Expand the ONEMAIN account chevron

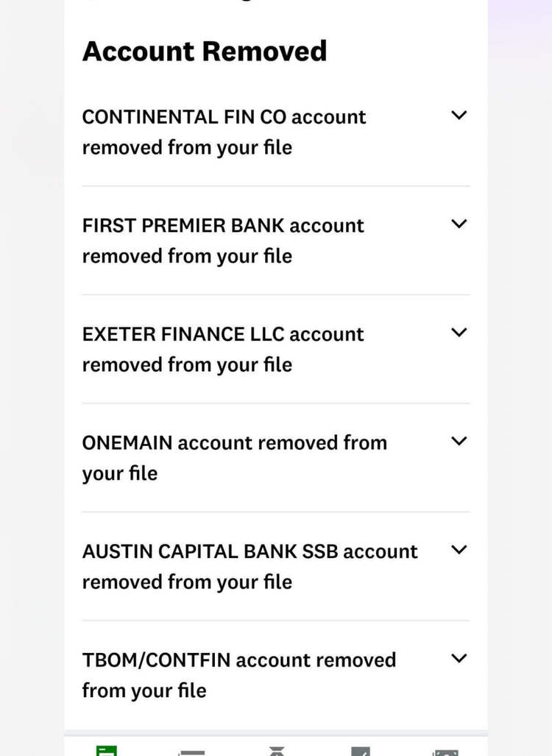click(x=459, y=442)
